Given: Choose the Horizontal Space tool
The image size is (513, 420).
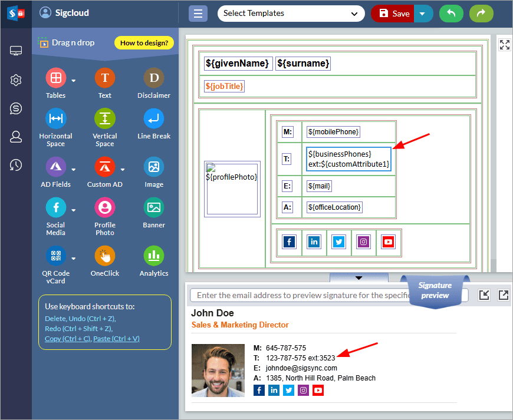Looking at the screenshot, I should click(55, 118).
